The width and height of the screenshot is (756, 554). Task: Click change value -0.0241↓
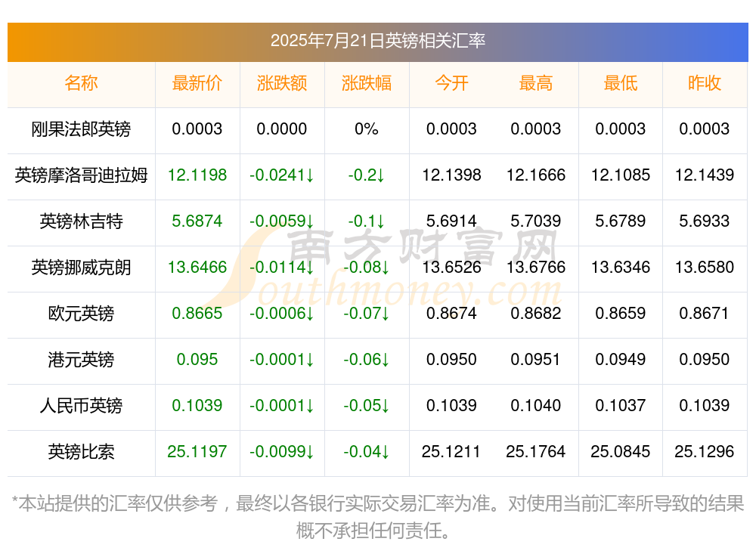pyautogui.click(x=281, y=175)
